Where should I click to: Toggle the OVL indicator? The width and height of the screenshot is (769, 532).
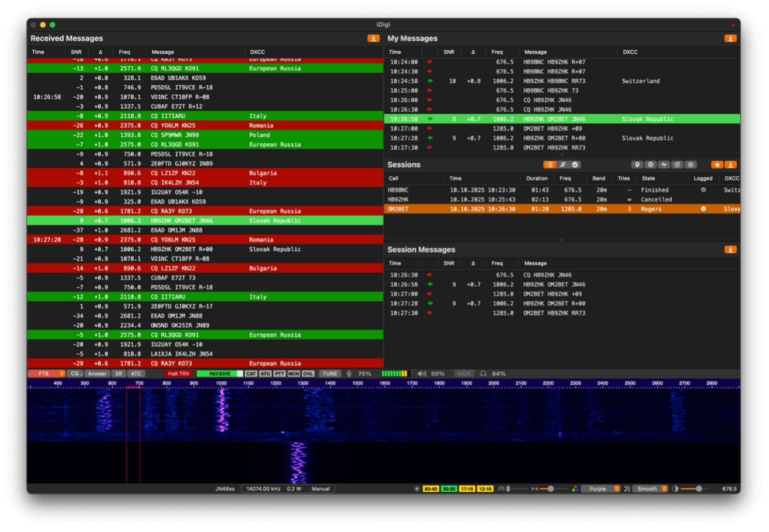[x=308, y=373]
